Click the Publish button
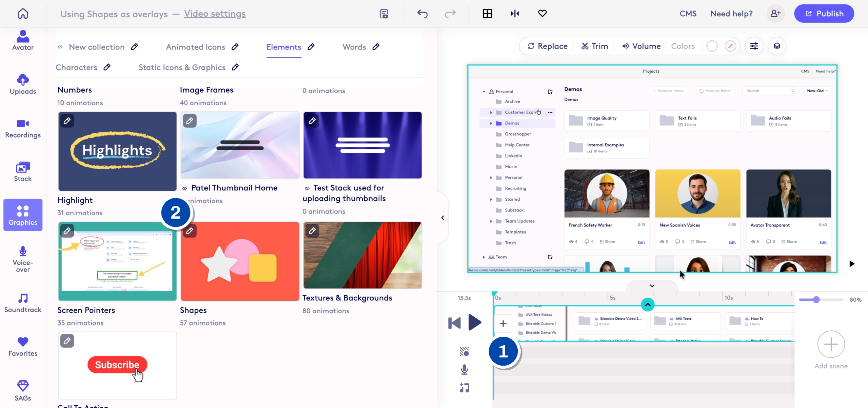This screenshot has width=868, height=408. click(824, 14)
